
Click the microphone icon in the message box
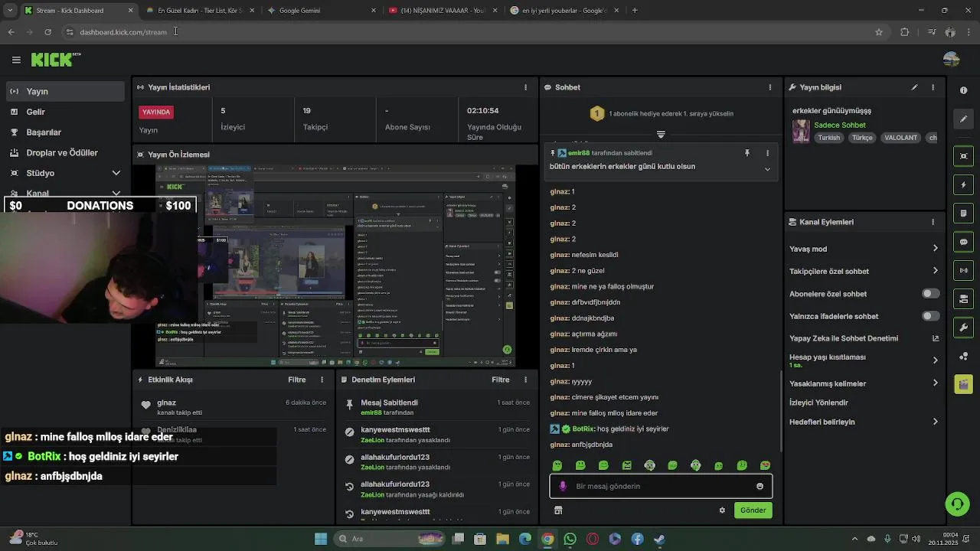click(x=563, y=486)
